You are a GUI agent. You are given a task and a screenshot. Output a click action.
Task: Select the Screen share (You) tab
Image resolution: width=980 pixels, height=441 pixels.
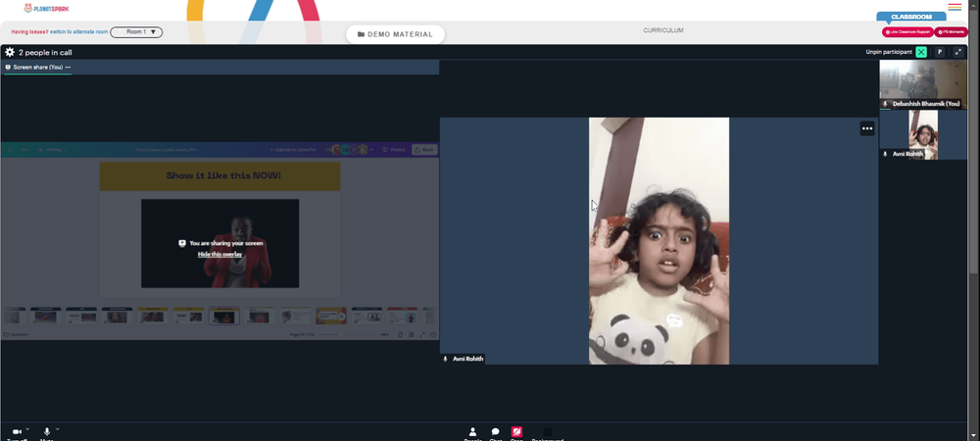(37, 67)
